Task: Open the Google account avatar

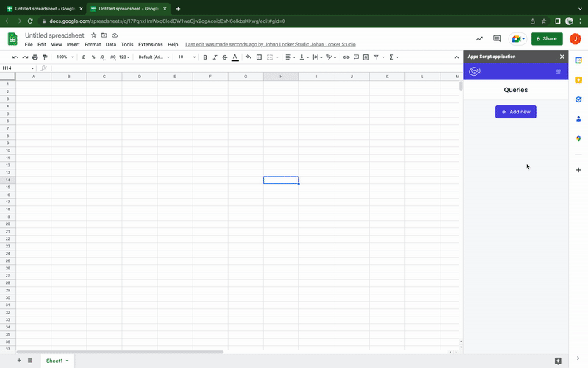Action: [x=576, y=39]
